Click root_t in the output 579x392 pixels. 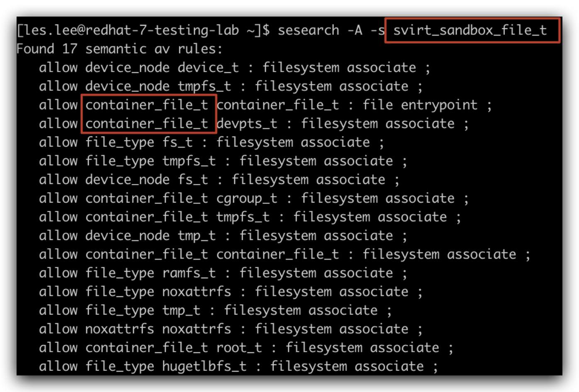click(239, 348)
